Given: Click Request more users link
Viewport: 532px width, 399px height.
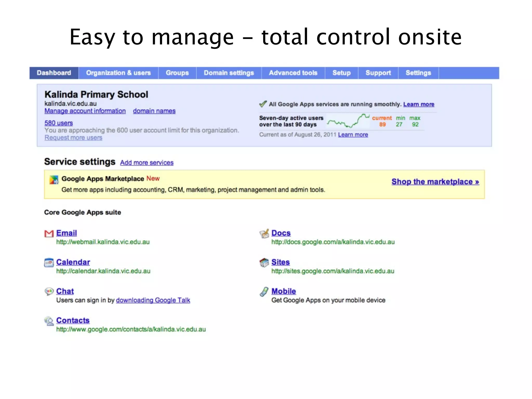Looking at the screenshot, I should point(74,138).
